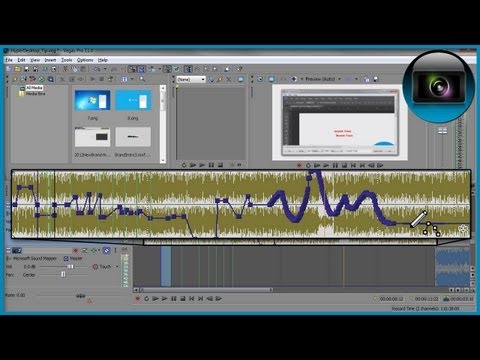Toggle Loop Playback in main timeline transport
The height and width of the screenshot is (360, 480).
146,299
